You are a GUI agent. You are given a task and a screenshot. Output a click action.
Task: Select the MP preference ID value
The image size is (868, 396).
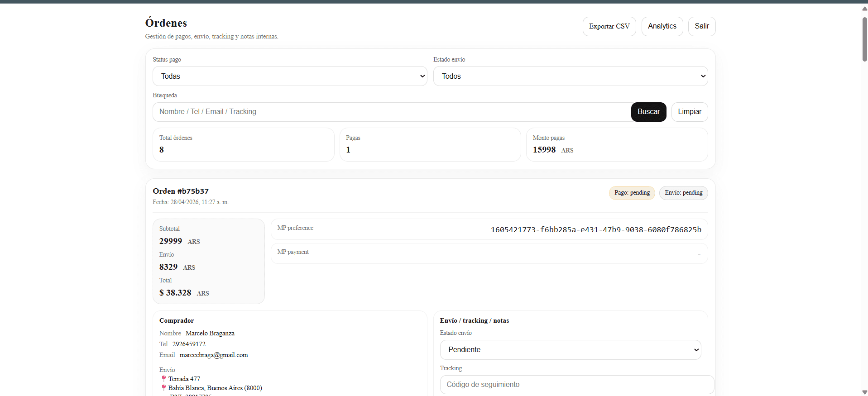(x=596, y=229)
